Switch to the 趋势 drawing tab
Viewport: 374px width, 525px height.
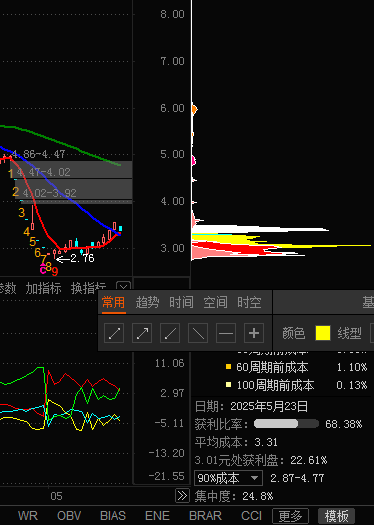(147, 302)
